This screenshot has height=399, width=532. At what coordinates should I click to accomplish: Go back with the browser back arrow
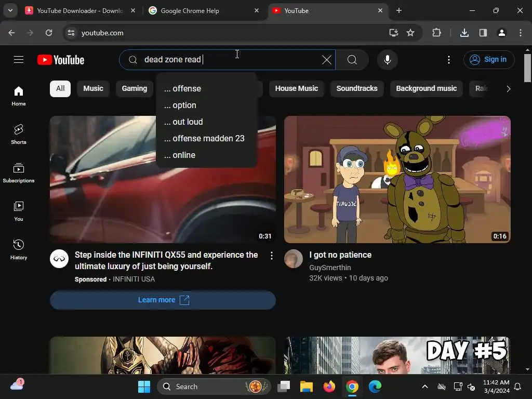click(x=11, y=33)
